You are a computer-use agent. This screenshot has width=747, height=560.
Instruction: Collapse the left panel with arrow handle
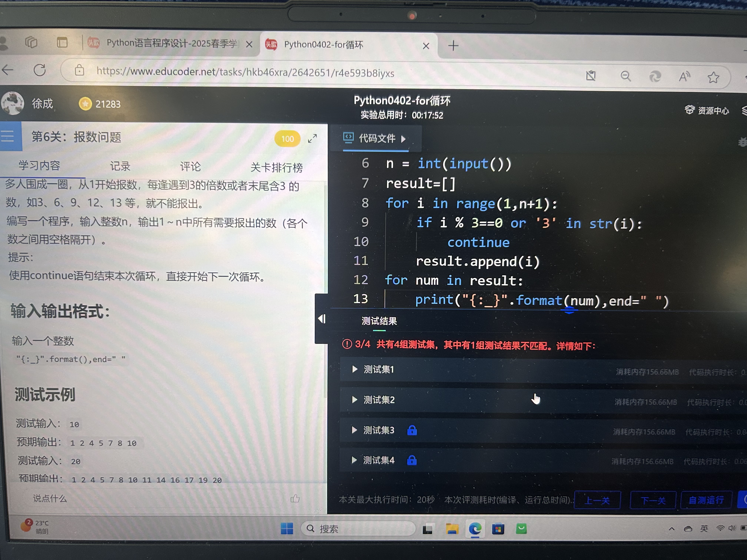pos(322,319)
